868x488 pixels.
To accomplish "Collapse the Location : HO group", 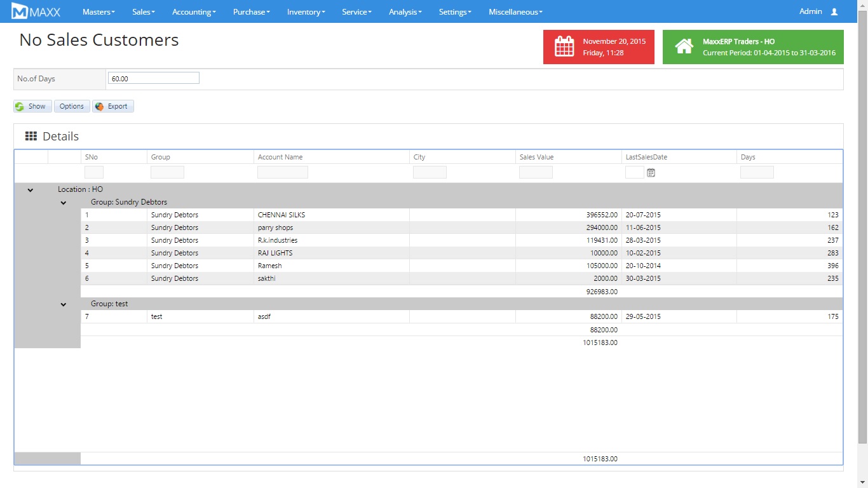I will (x=31, y=189).
